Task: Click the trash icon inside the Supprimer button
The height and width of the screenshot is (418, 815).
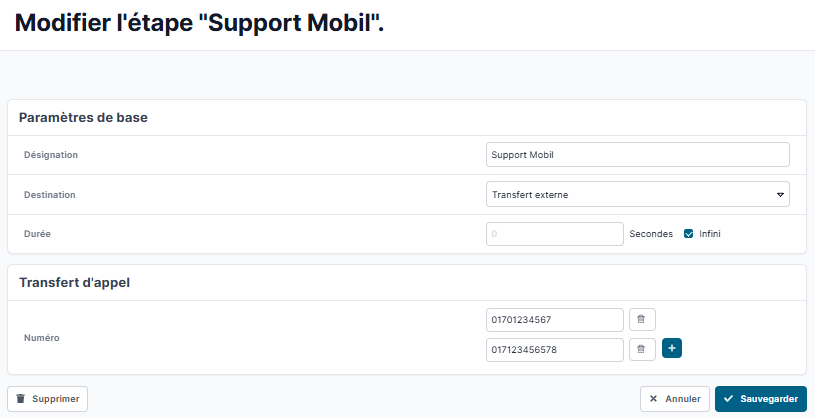Action: pyautogui.click(x=21, y=399)
